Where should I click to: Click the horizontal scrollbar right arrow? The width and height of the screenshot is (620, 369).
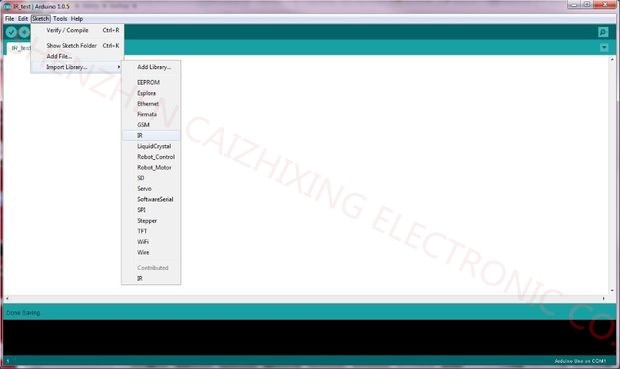tap(603, 299)
